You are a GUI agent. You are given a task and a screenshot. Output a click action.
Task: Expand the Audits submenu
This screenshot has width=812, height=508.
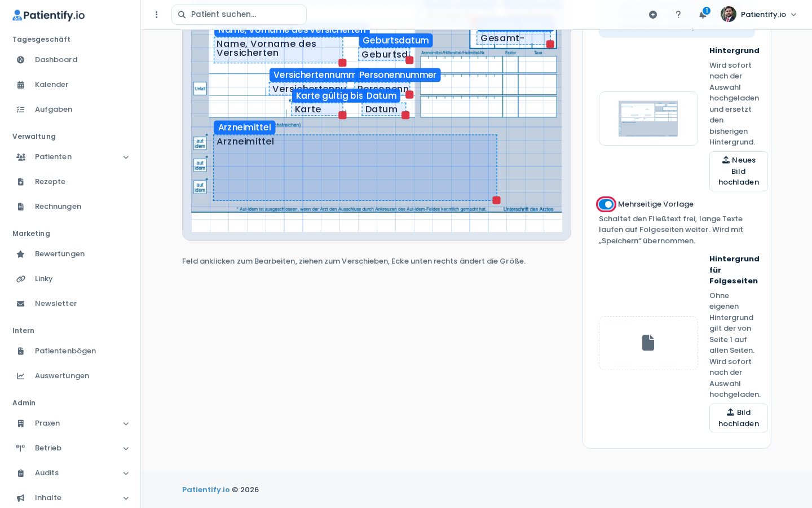click(126, 473)
